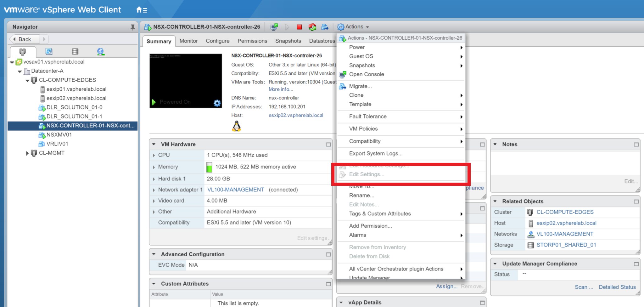This screenshot has height=307, width=644.
Task: Pin the Navigator panel
Action: (132, 27)
